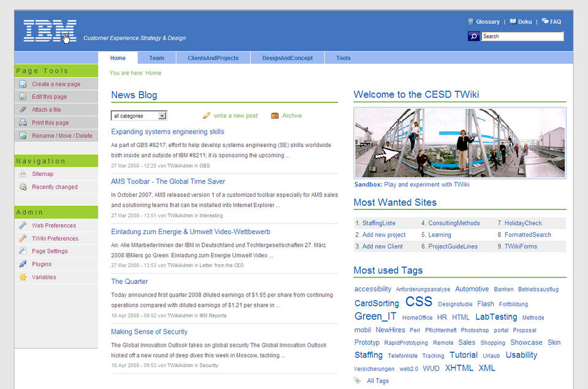Click the tag icon beside All Tags
Viewport: 588px width, 389px height.
(x=358, y=380)
